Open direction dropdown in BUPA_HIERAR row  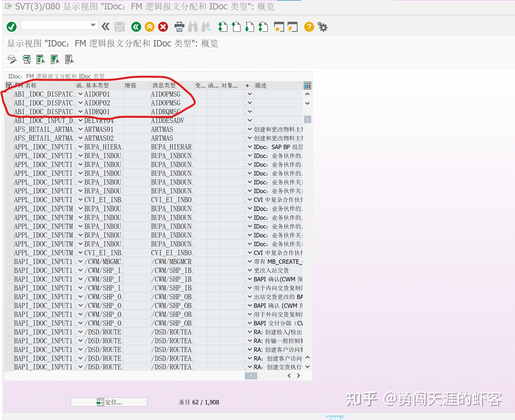[x=250, y=147]
